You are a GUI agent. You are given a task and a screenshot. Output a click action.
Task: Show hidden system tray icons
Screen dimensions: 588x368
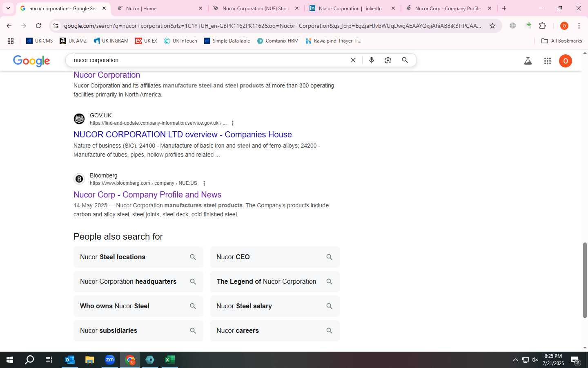click(515, 360)
